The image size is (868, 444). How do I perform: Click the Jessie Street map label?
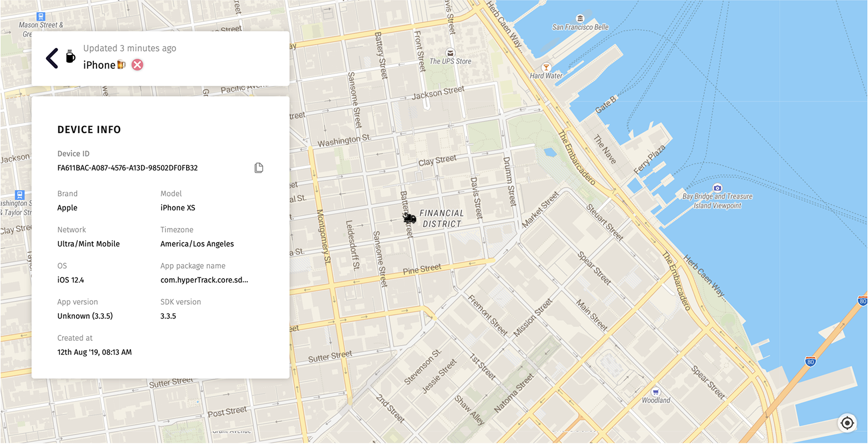point(439,376)
